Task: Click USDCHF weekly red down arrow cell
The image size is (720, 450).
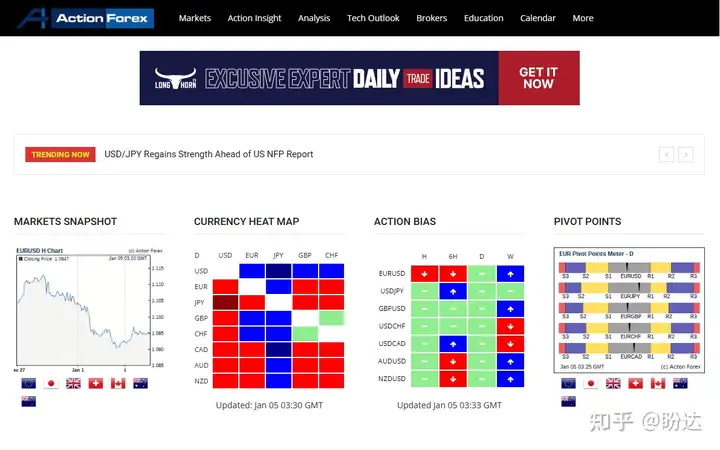Action: (510, 326)
